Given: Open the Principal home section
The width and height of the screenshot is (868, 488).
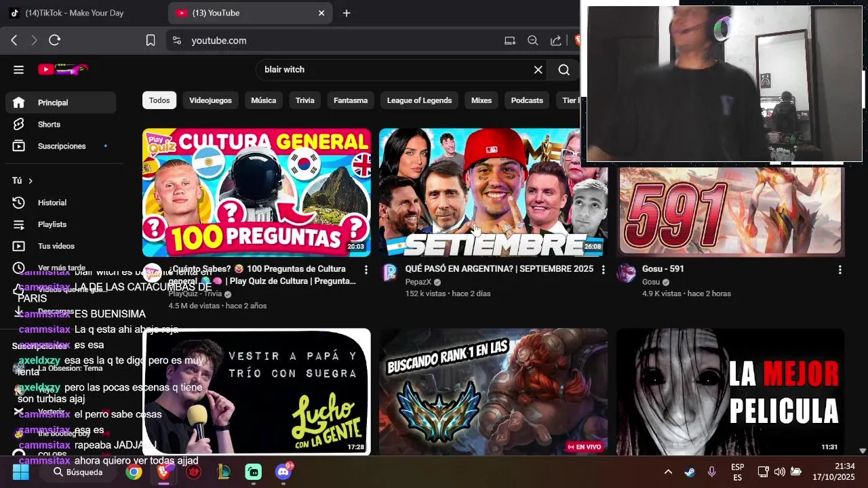Looking at the screenshot, I should pos(61,102).
